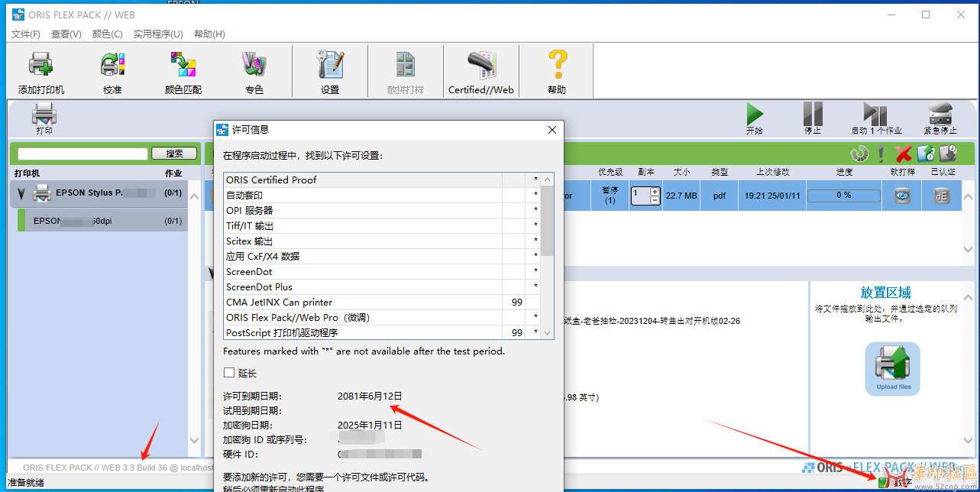Viewport: 980px width, 492px height.
Task: Select the OPI 服务器 license row
Action: pyautogui.click(x=382, y=210)
